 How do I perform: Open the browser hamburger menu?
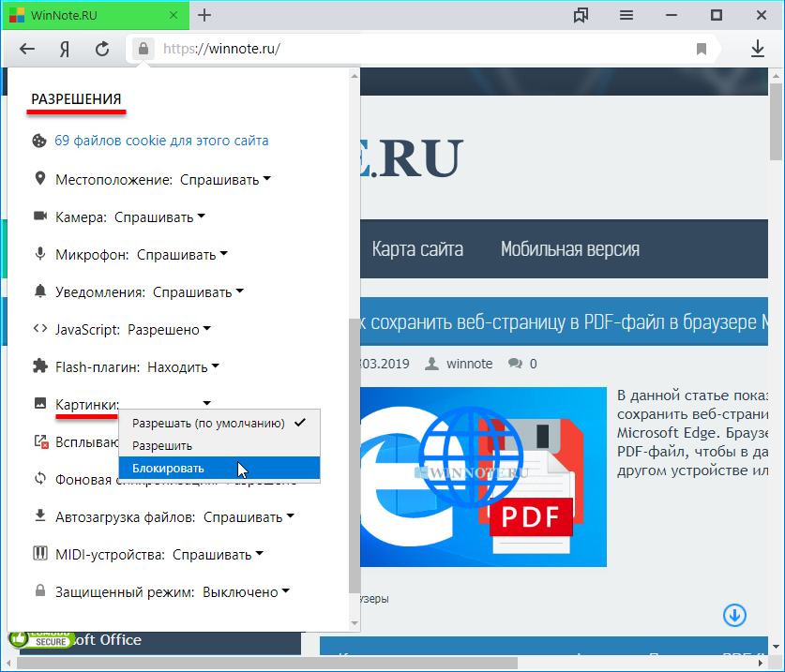(x=626, y=15)
